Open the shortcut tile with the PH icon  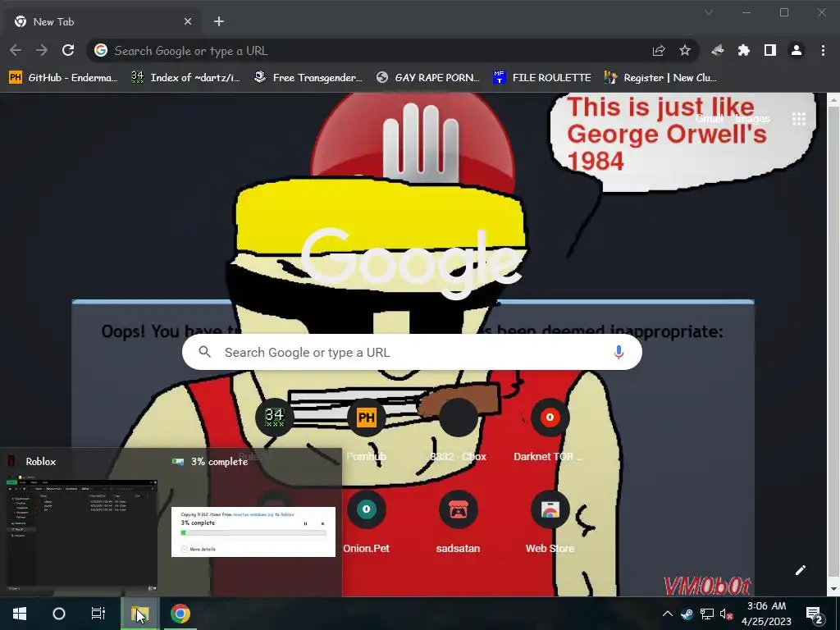click(367, 418)
